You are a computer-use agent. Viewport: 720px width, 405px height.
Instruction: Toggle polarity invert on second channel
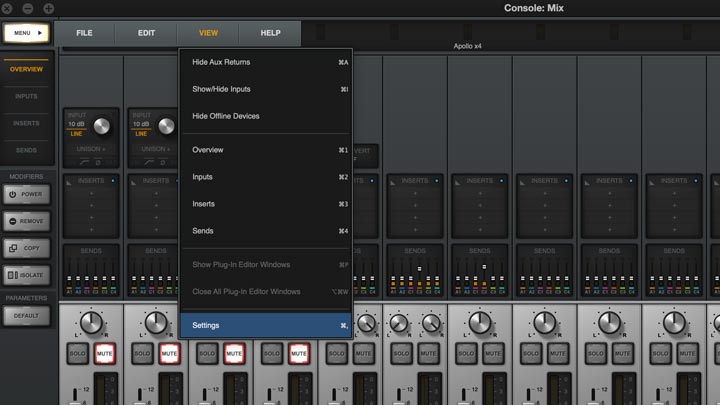[163, 163]
